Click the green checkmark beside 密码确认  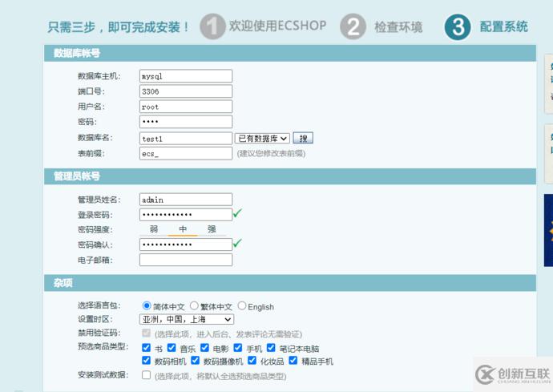237,243
